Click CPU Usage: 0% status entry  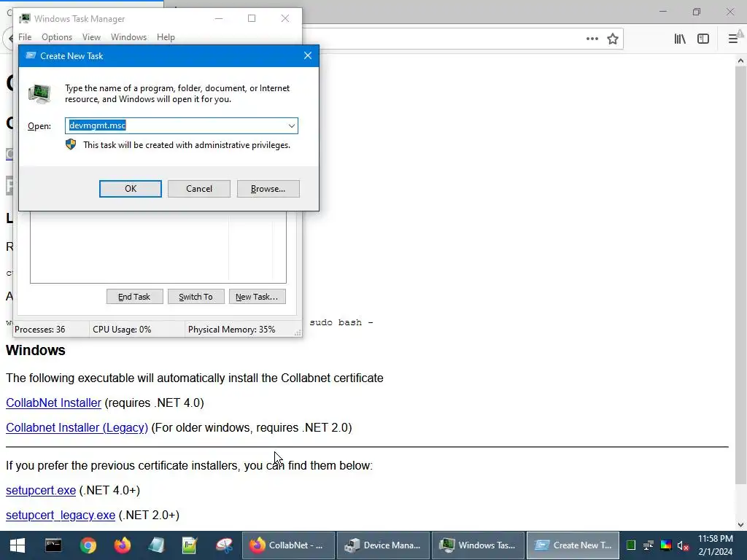[x=122, y=330]
